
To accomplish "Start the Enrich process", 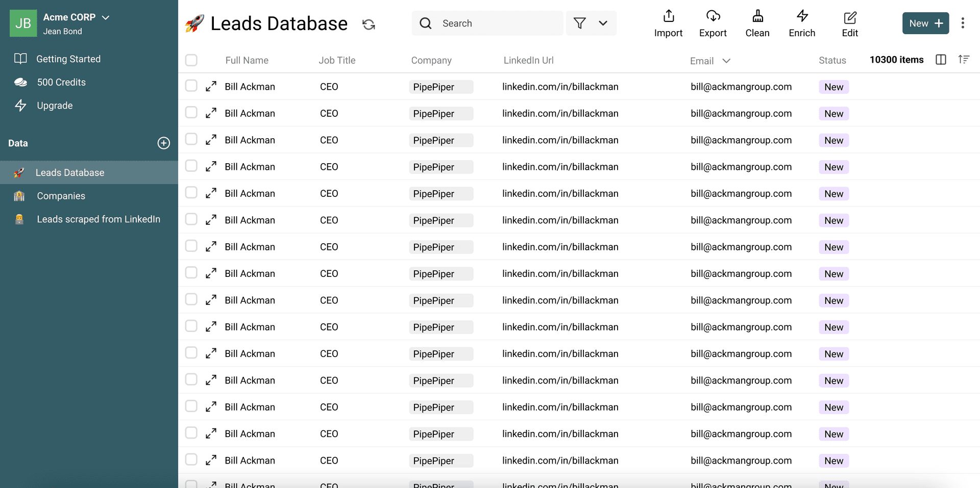I will pos(801,23).
